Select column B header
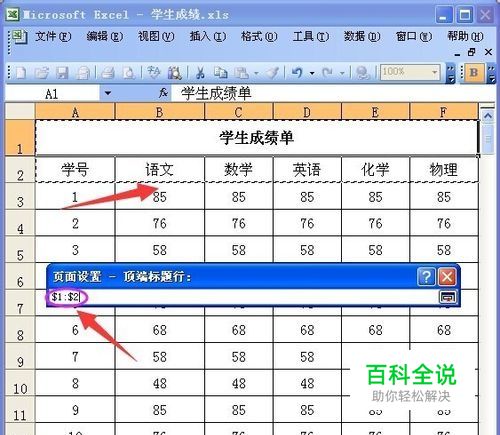Image resolution: width=500 pixels, height=435 pixels. 160,112
